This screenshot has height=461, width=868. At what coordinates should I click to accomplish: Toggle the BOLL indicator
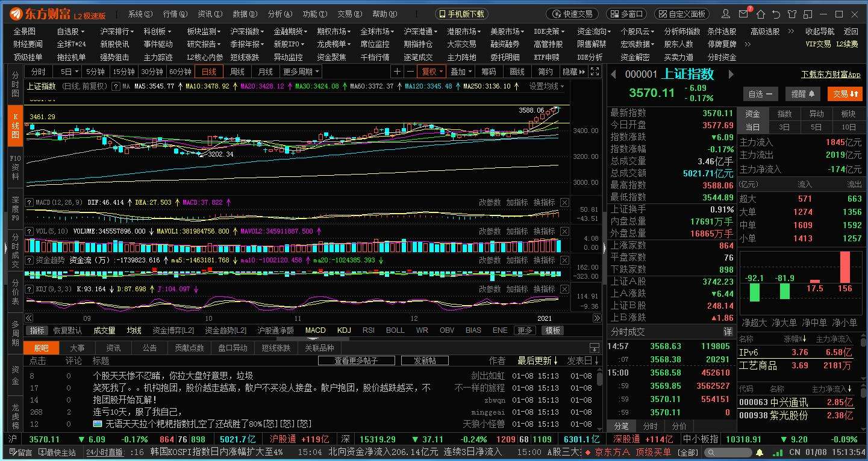coord(395,330)
